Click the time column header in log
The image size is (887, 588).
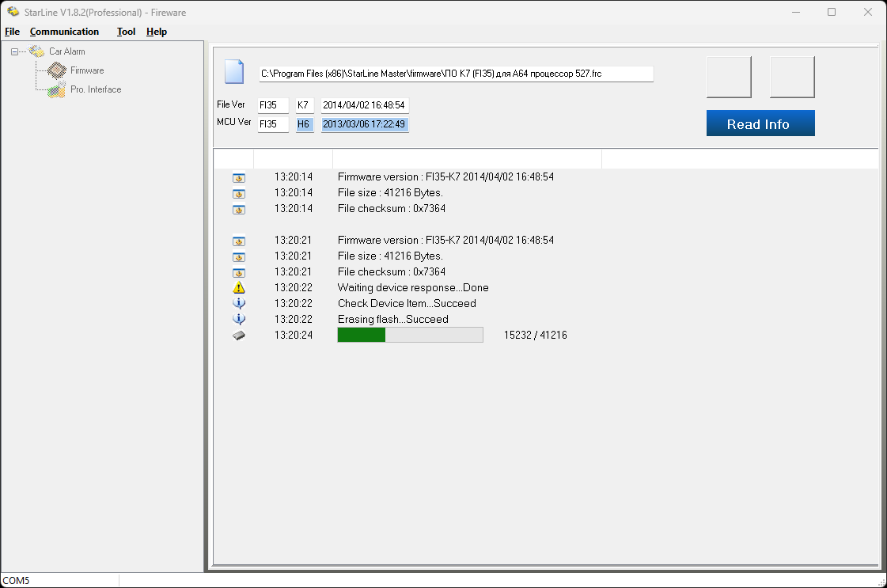click(293, 159)
